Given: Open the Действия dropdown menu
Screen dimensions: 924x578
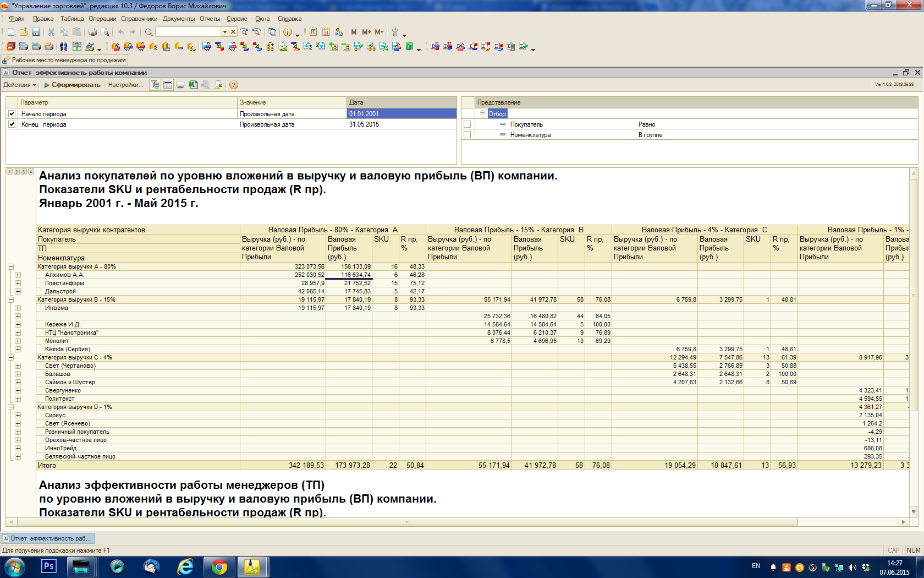Looking at the screenshot, I should tap(19, 85).
